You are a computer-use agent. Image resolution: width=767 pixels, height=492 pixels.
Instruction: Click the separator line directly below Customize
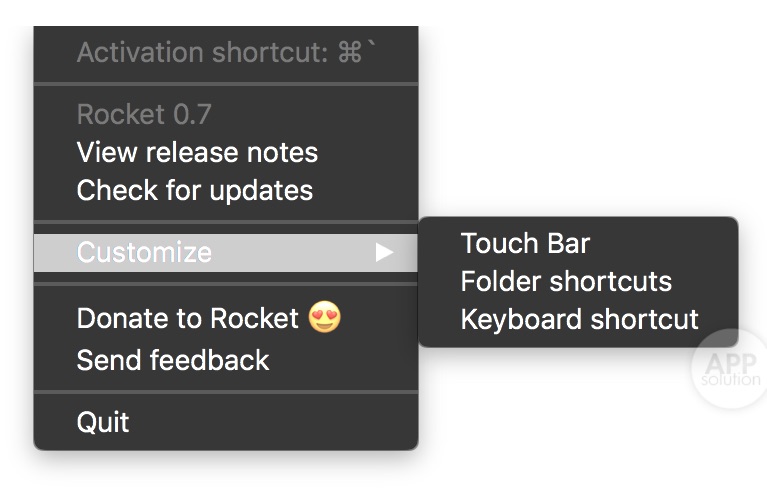[x=225, y=285]
